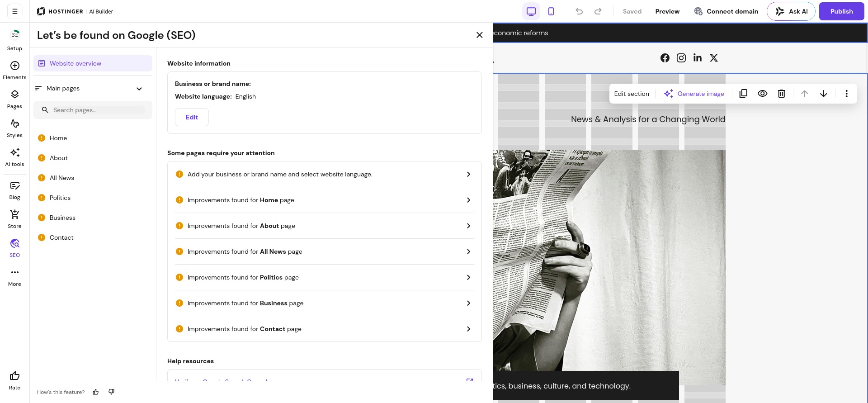Expand improvements for About page
The height and width of the screenshot is (403, 868).
tap(325, 226)
